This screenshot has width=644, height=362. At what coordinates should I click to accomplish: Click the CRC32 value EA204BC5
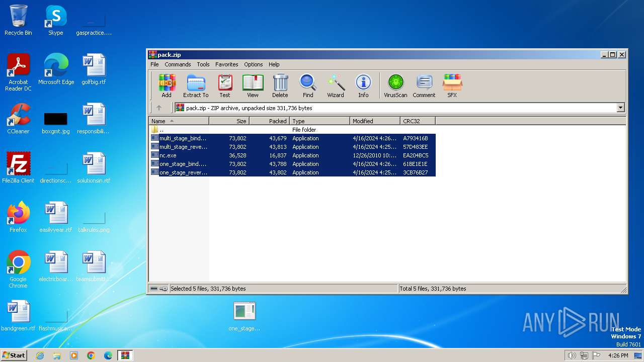(x=416, y=155)
